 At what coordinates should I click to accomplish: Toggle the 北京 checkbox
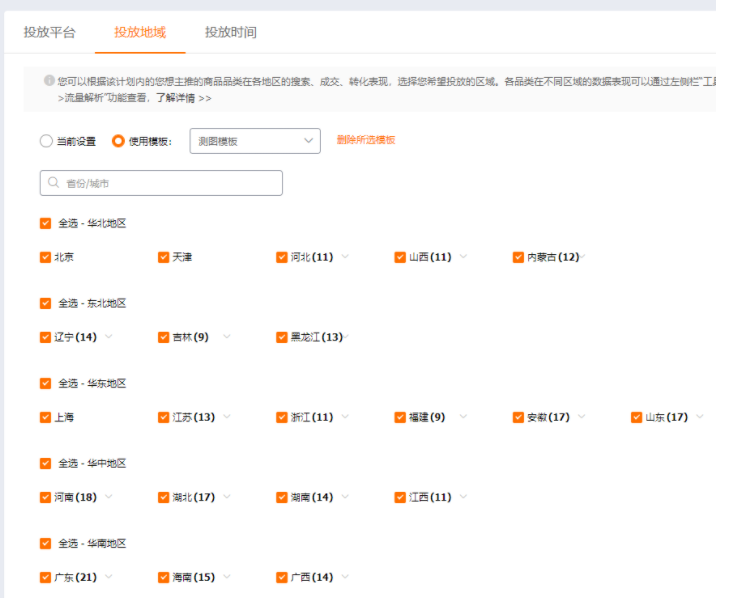click(x=46, y=257)
